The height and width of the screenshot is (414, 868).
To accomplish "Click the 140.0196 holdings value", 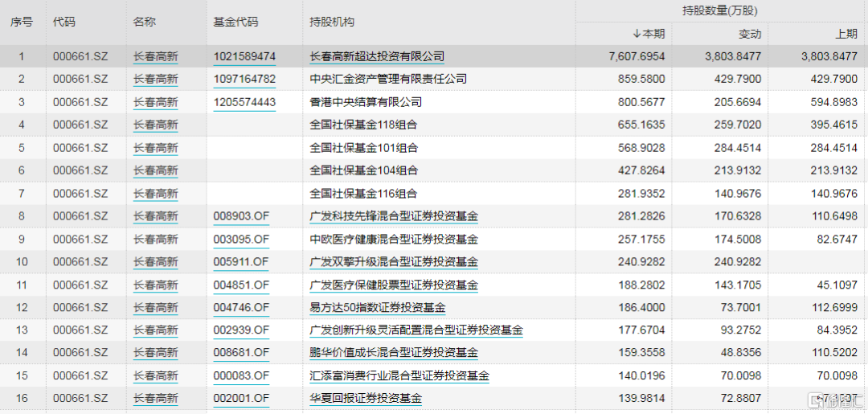I will [x=641, y=376].
